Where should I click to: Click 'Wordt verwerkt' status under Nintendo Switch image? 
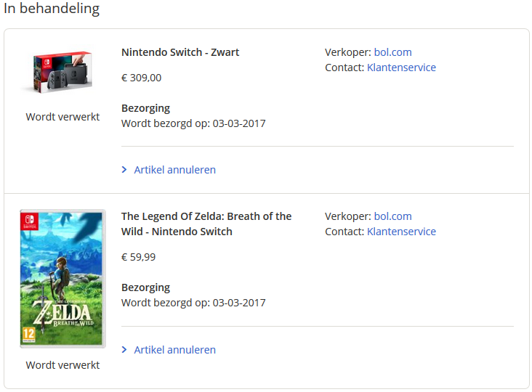63,117
